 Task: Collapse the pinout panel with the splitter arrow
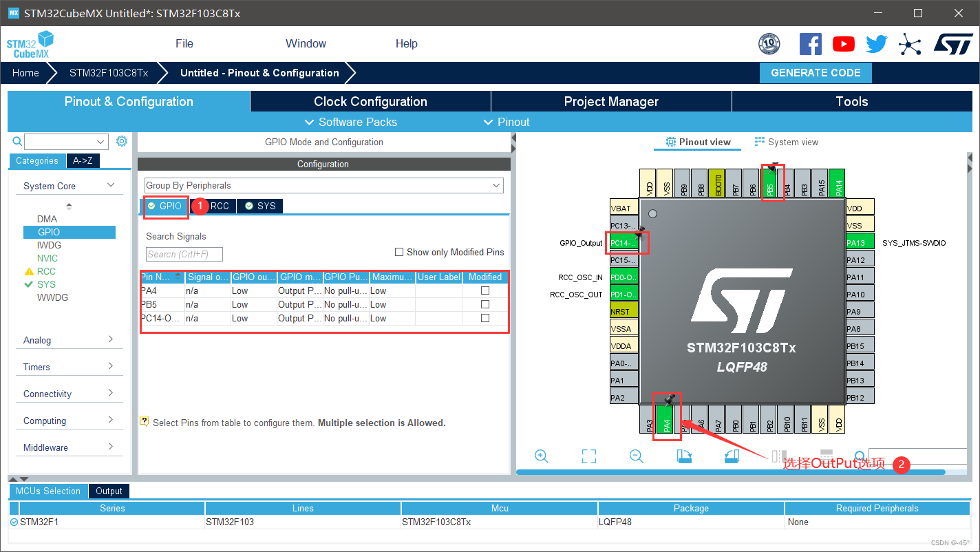(513, 138)
